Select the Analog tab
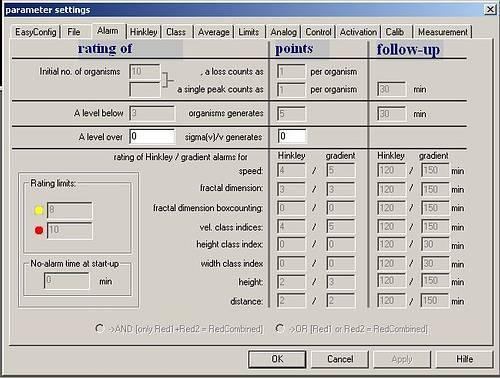Image resolution: width=500 pixels, height=378 pixels. point(283,32)
